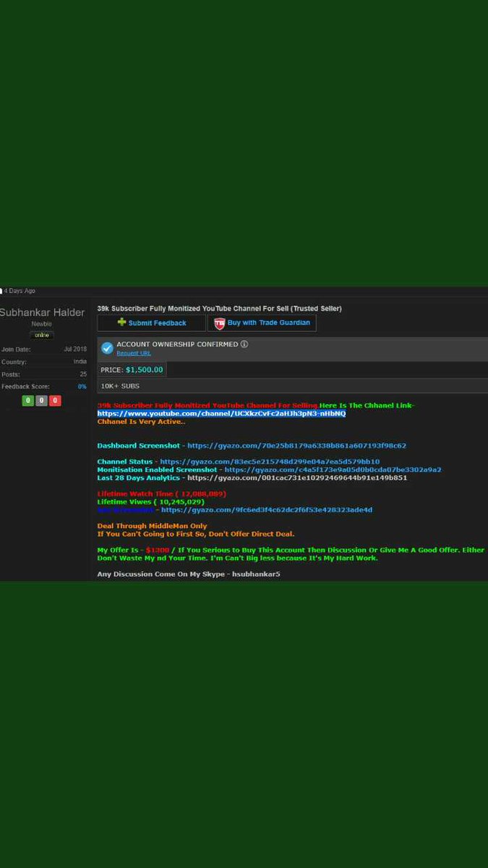The height and width of the screenshot is (868, 488).
Task: Open Subhankar Halder's profile
Action: 42,312
